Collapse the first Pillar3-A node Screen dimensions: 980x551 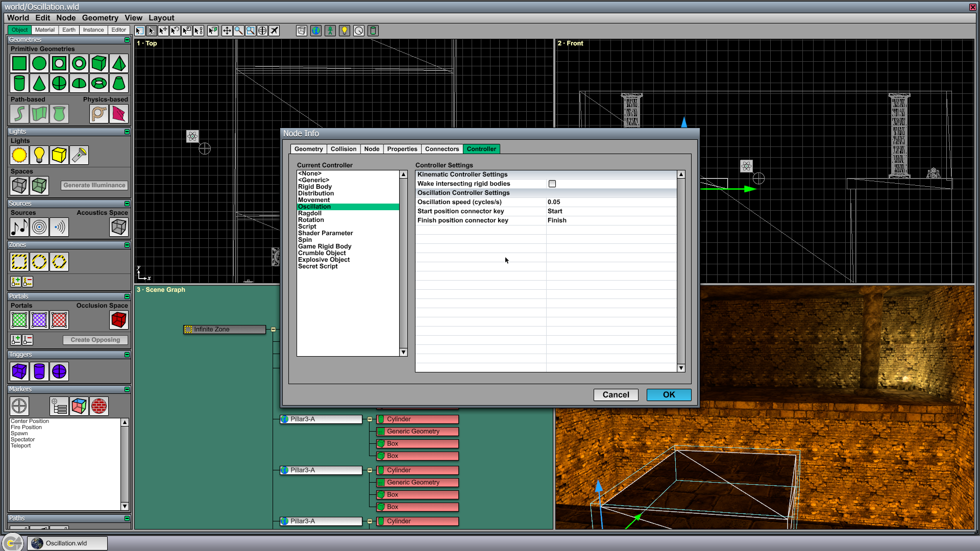coord(370,419)
